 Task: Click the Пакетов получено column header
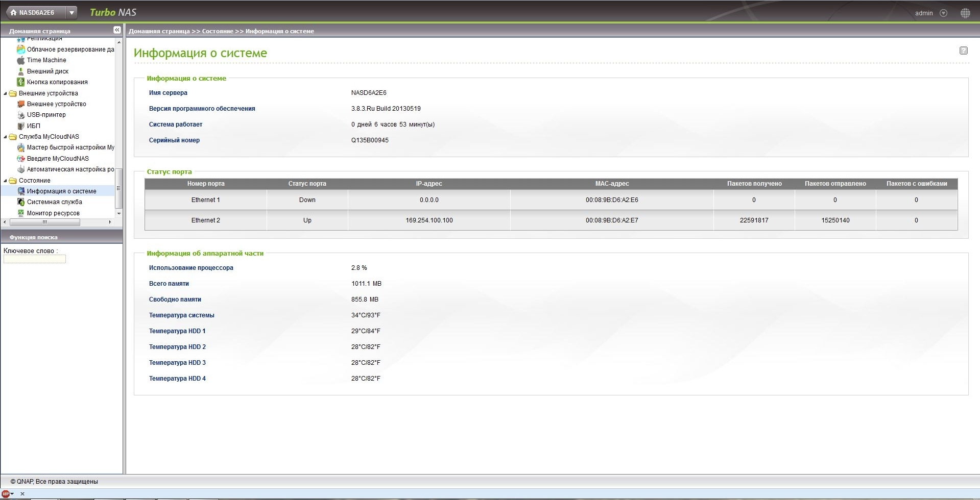pos(754,184)
